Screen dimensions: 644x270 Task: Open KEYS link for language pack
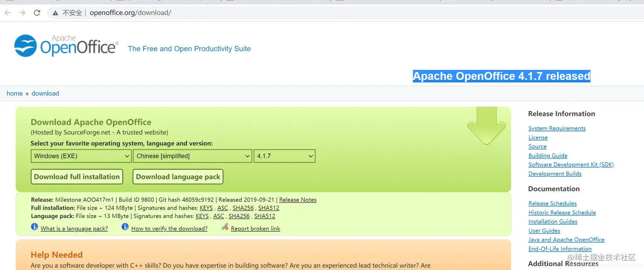click(202, 216)
